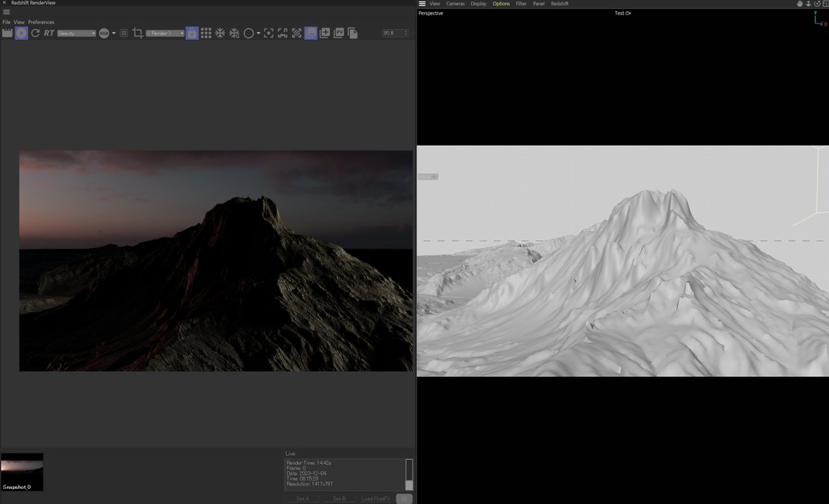The height and width of the screenshot is (504, 829).
Task: Click the Resolution 1417x797 text
Action: pos(309,484)
